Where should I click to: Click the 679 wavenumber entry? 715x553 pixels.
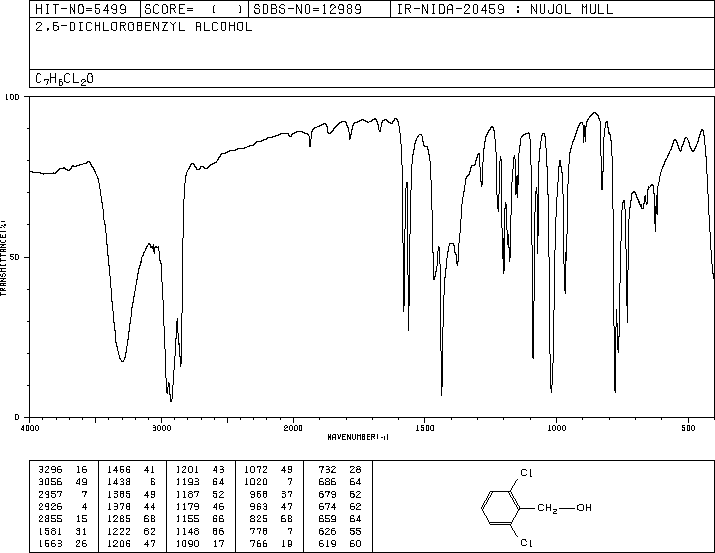tap(327, 494)
